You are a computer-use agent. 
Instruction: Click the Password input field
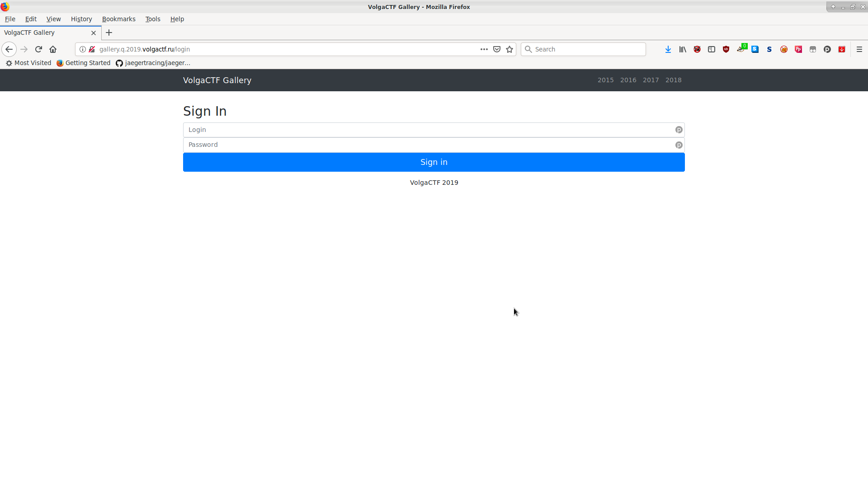[x=434, y=145]
